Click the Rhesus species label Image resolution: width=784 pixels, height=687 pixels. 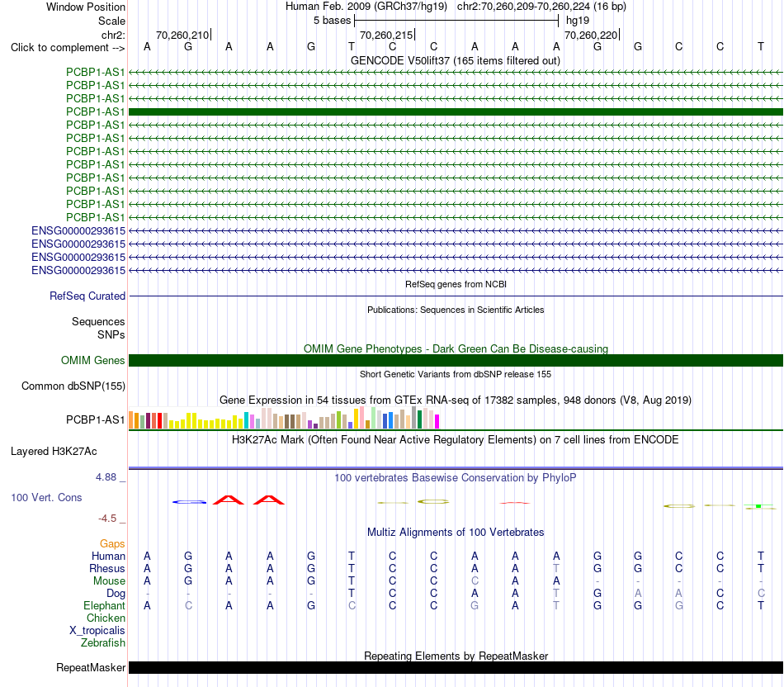click(107, 568)
